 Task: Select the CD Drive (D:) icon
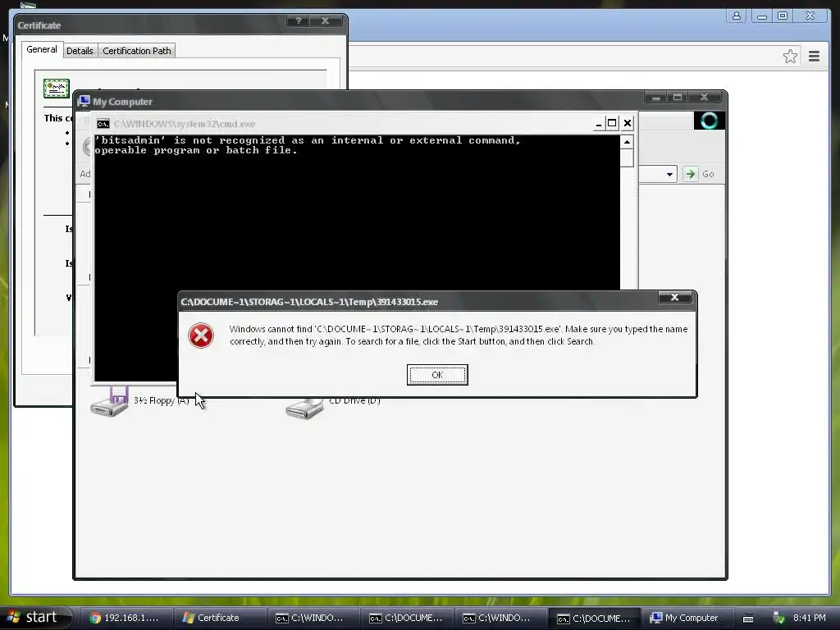point(304,407)
